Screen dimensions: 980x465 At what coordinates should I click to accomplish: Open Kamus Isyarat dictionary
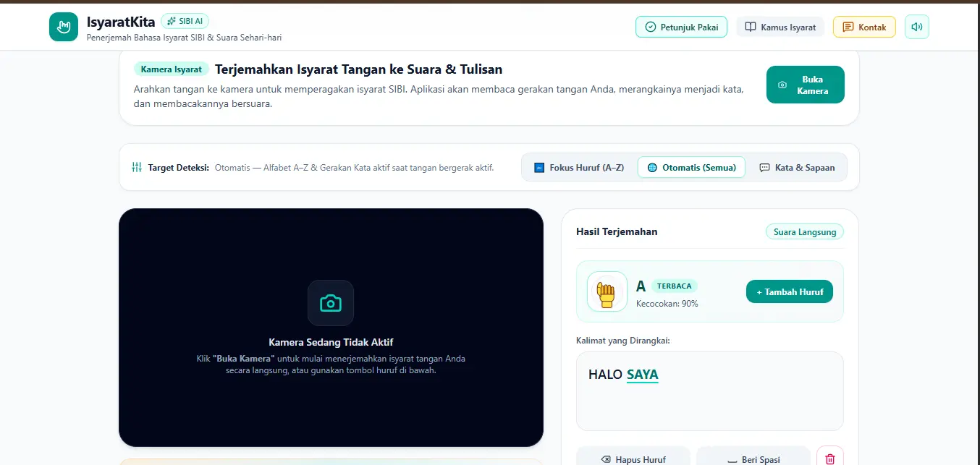[x=780, y=27]
